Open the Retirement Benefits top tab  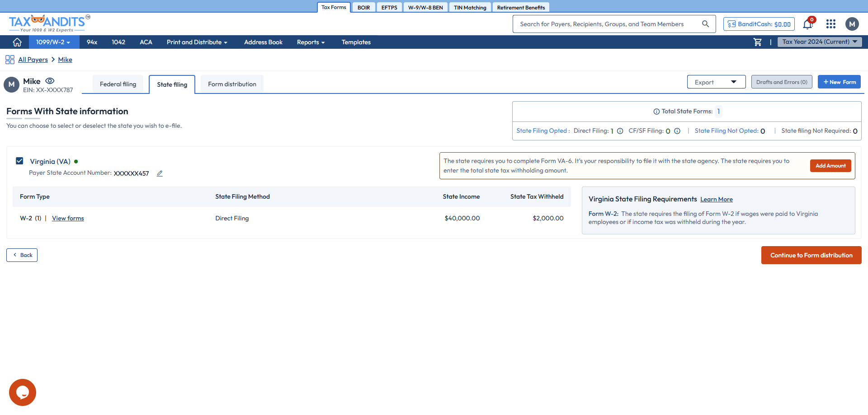pos(521,8)
